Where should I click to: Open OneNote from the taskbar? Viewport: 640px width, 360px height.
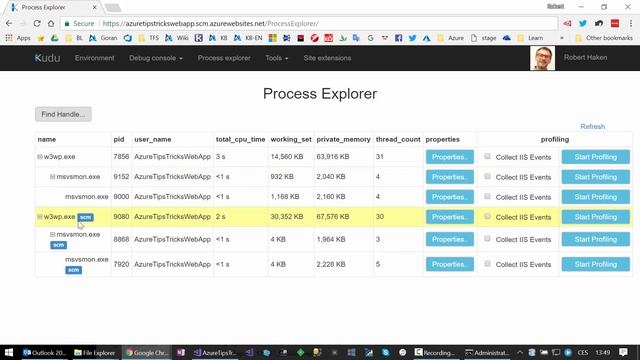pyautogui.click(x=181, y=352)
